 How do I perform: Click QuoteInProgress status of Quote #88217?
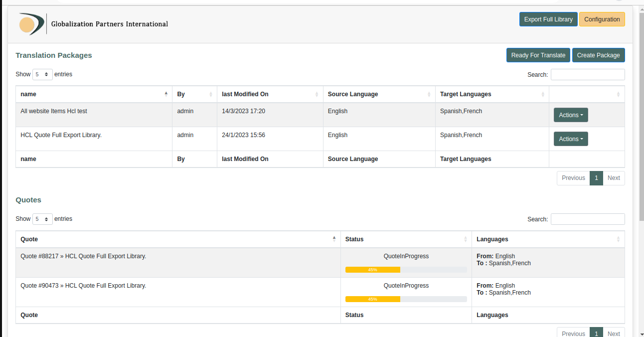point(406,256)
